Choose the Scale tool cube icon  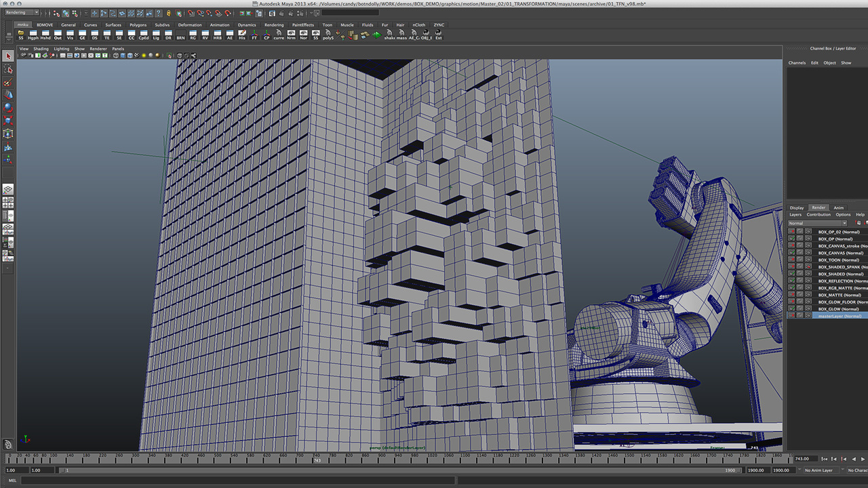pyautogui.click(x=8, y=121)
